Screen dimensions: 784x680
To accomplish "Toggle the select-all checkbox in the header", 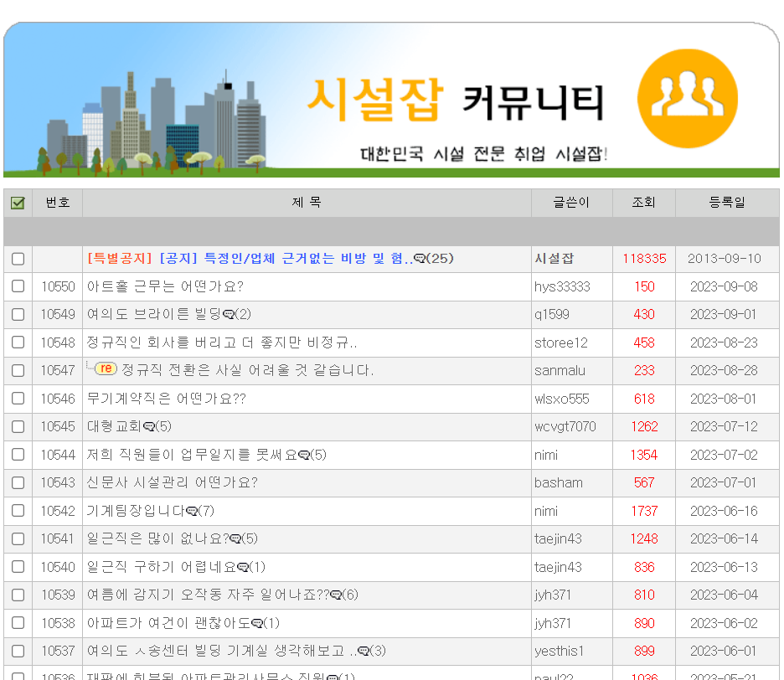I will click(x=18, y=203).
